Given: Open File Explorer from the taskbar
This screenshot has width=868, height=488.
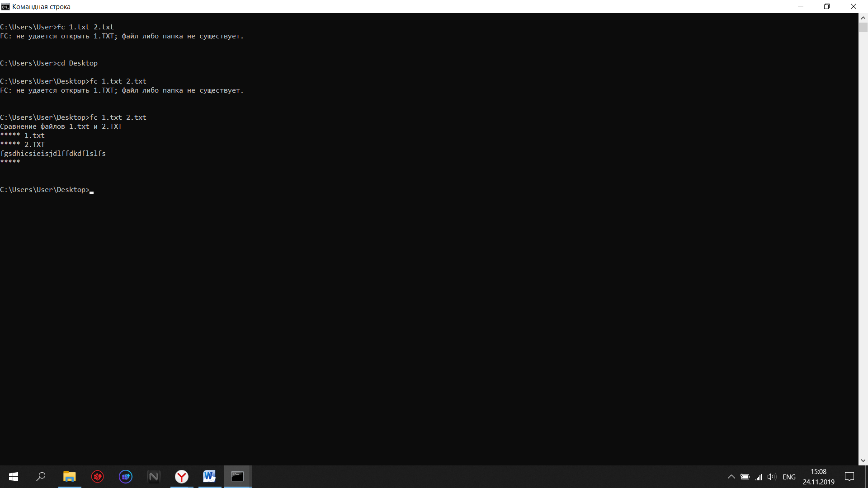Looking at the screenshot, I should point(69,477).
